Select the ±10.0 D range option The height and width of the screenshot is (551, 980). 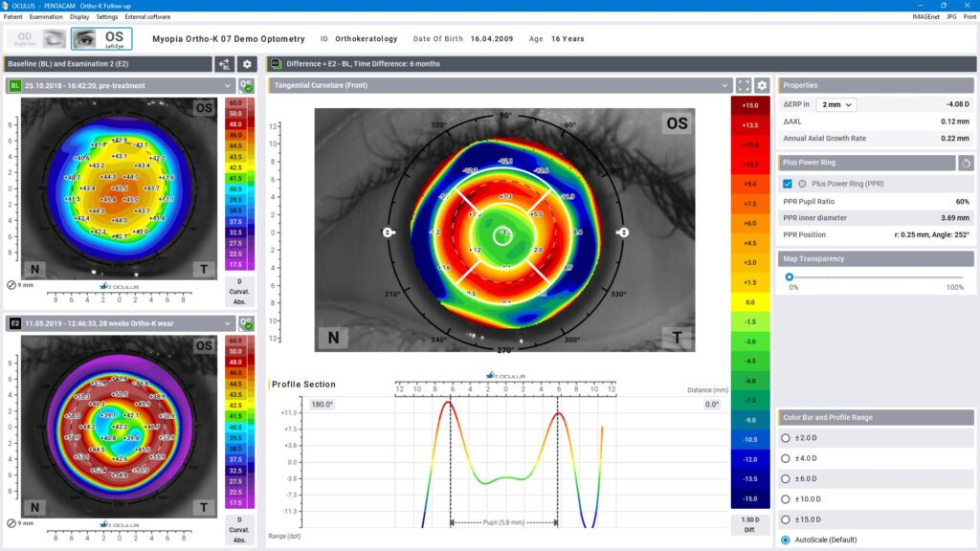tap(786, 499)
